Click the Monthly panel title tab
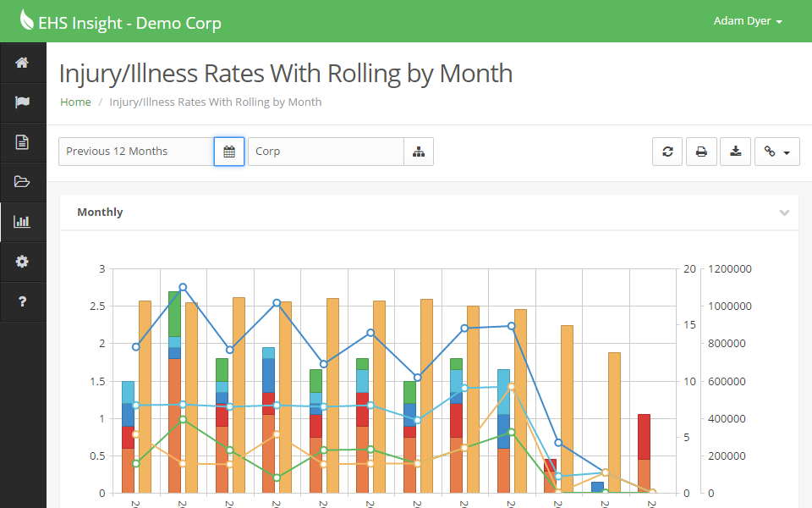This screenshot has height=508, width=812. click(100, 212)
